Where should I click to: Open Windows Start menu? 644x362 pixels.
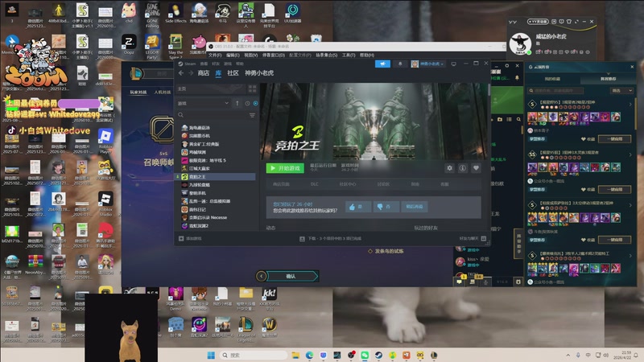coord(211,355)
